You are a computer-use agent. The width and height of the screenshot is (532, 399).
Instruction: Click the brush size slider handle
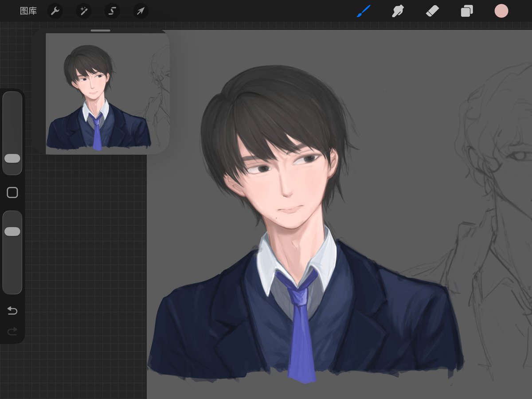(x=12, y=158)
